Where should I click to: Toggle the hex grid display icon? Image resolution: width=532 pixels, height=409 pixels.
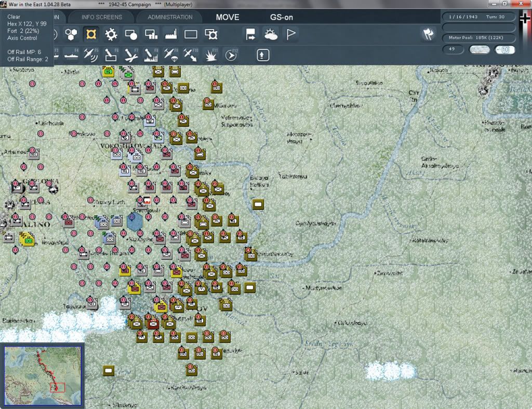tap(71, 34)
